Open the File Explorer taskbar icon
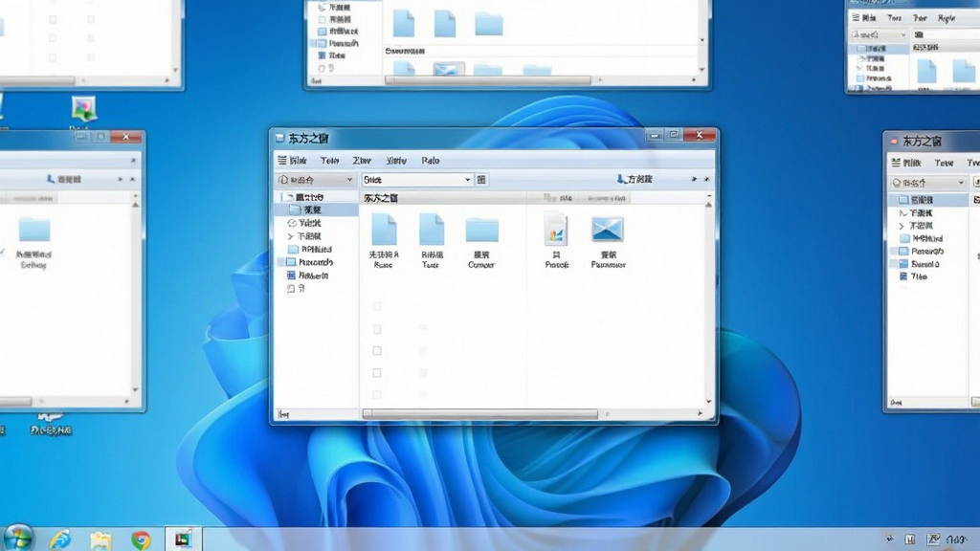 [x=100, y=540]
